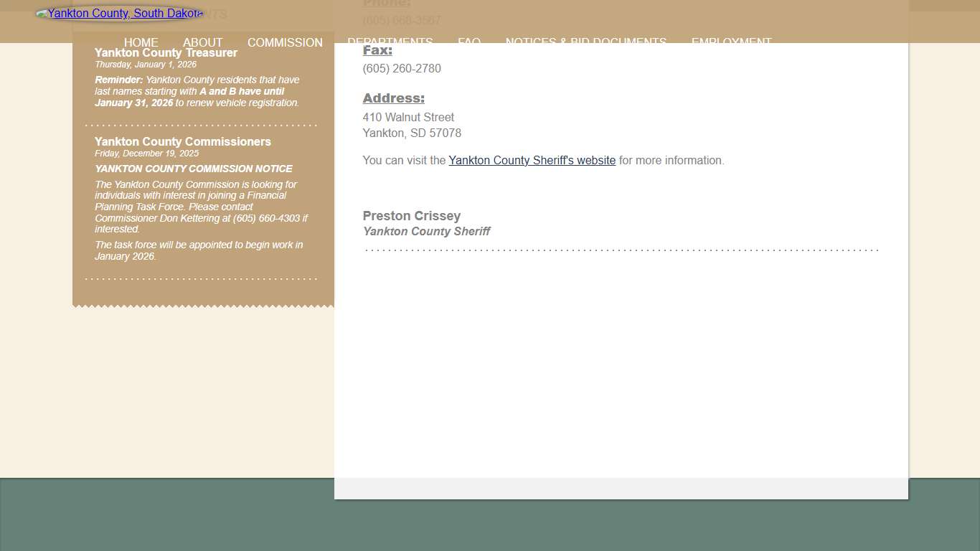The width and height of the screenshot is (980, 551).
Task: Click the Yankton County Treasurer announcement title
Action: (x=166, y=53)
